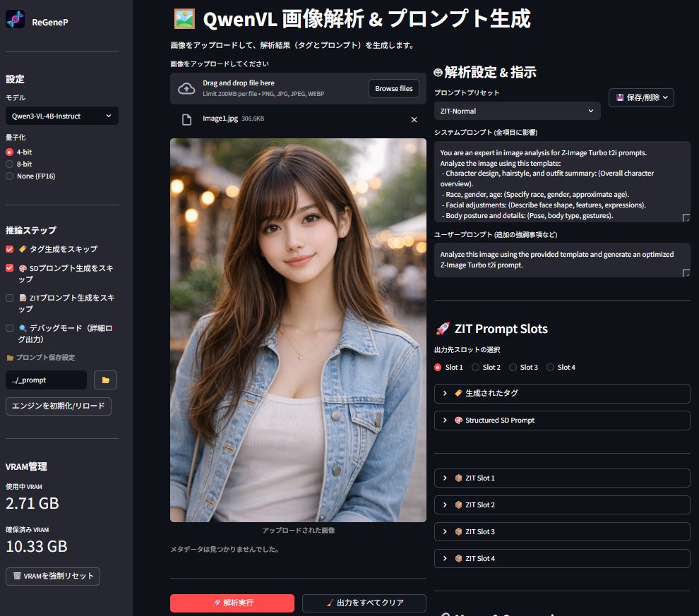Viewport: 699px width, 616px height.
Task: Click the rocket icon beside ZIT Prompt Slots
Action: (443, 328)
